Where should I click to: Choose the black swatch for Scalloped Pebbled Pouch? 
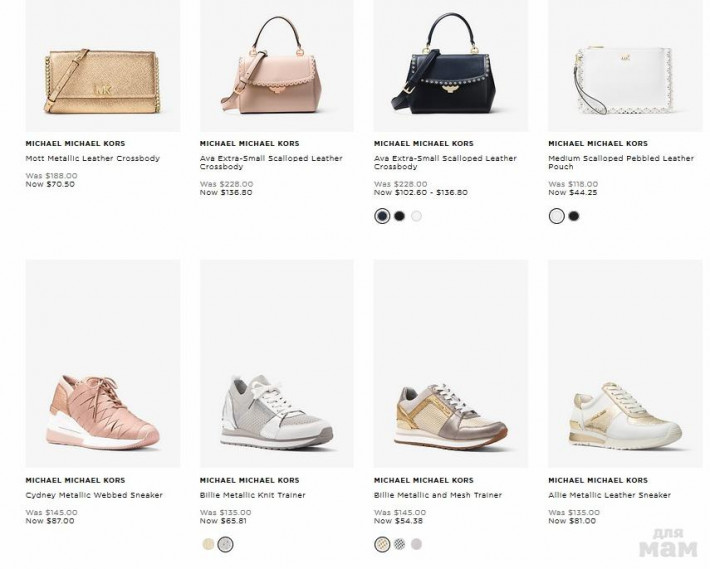pos(574,215)
